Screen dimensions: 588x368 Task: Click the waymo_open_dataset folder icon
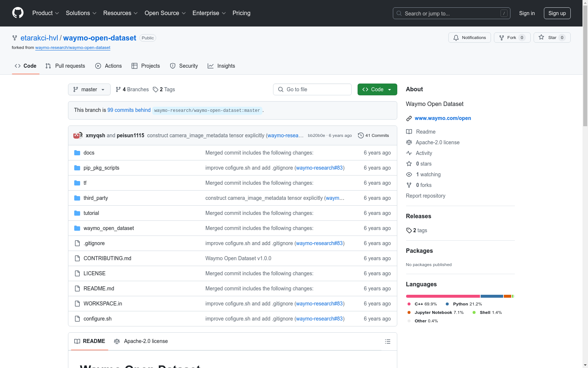[77, 228]
